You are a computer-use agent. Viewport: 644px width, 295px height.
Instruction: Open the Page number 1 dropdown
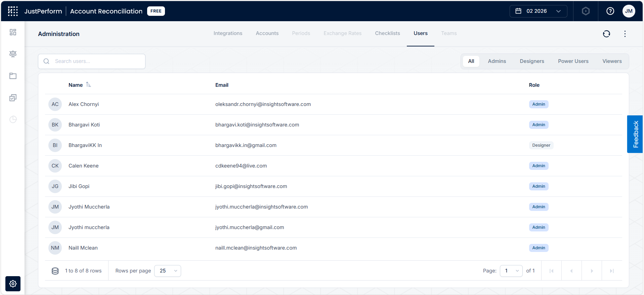511,271
